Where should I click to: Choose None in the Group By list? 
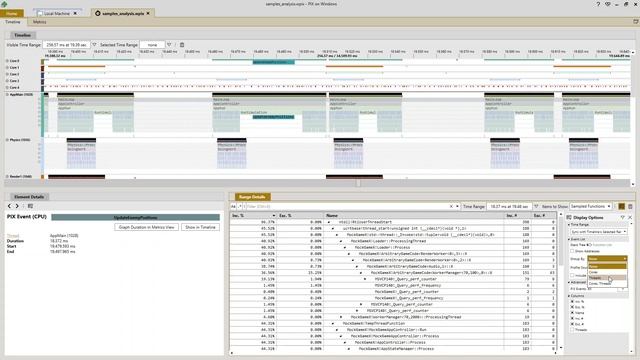pos(607,266)
